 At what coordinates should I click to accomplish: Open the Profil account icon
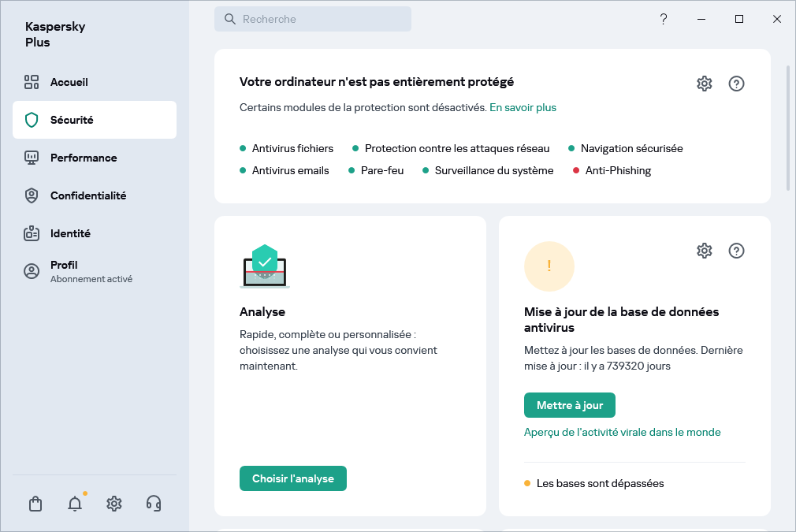(x=32, y=270)
